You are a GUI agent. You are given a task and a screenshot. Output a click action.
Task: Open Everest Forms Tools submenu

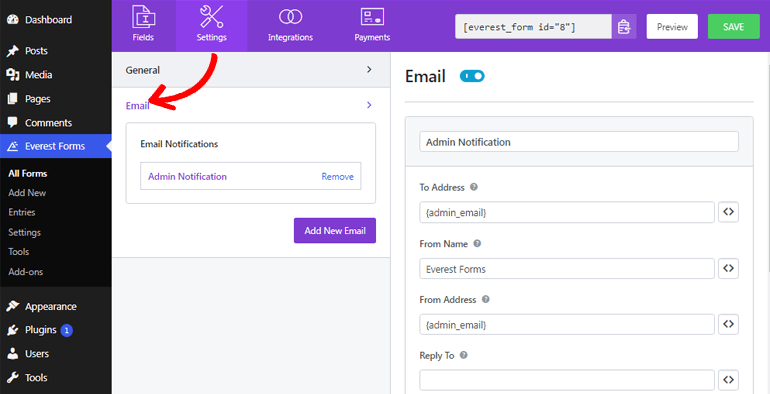pos(19,252)
